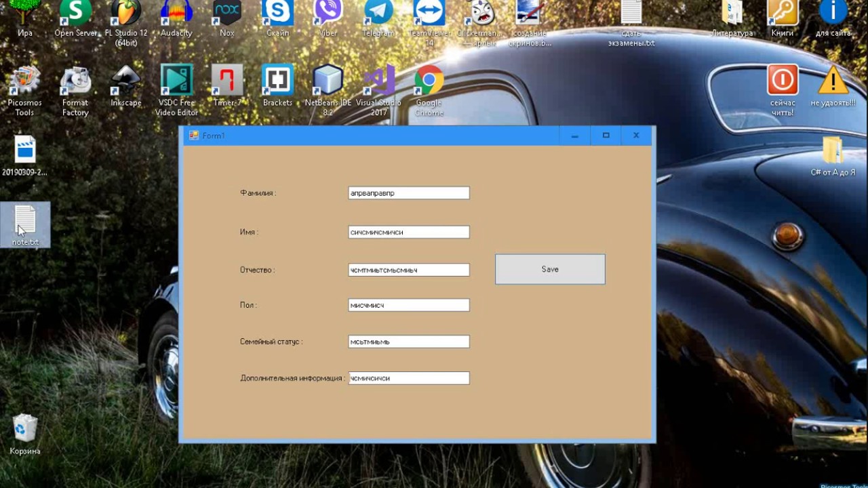This screenshot has width=868, height=488.
Task: Select the Ира tree desktop icon
Action: [x=25, y=19]
